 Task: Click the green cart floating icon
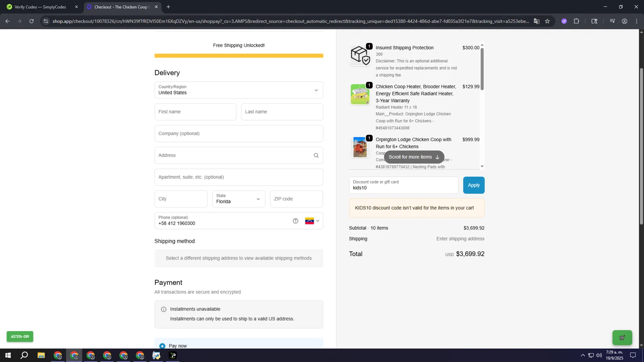[x=622, y=338]
